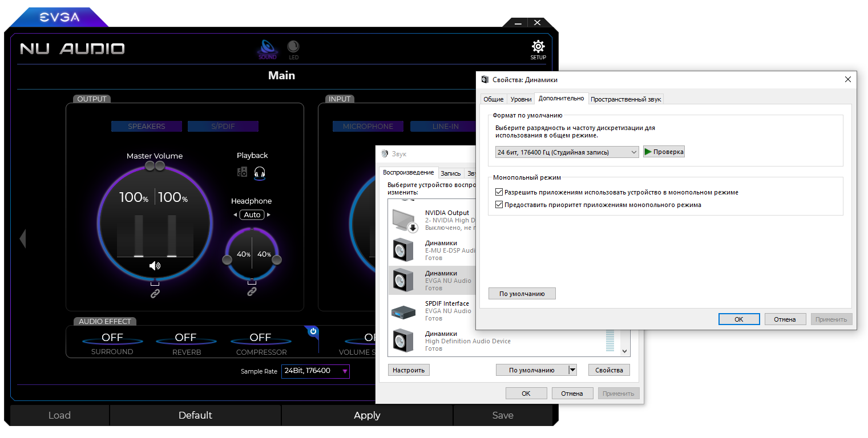Viewport: 868px width, 438px height.
Task: Open default format dropdown 24 бит, 176400 Гц
Action: tap(567, 152)
